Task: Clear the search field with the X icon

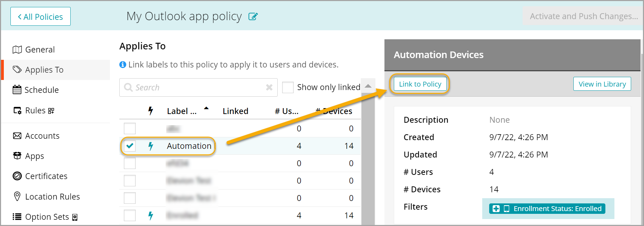Action: pyautogui.click(x=269, y=87)
